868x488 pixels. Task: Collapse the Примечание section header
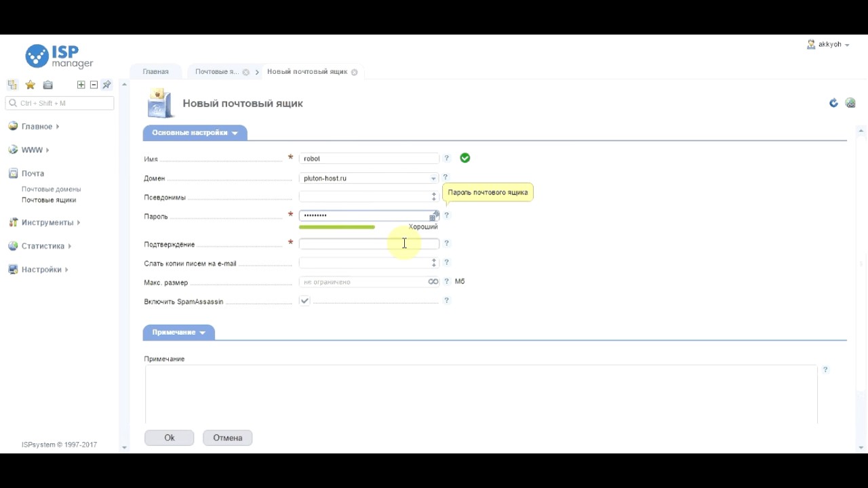tap(178, 332)
